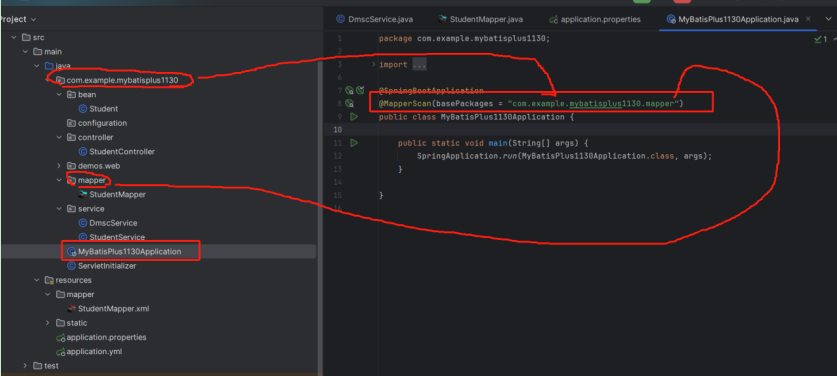The image size is (837, 376).
Task: Collapse the main folder
Action: [x=25, y=52]
